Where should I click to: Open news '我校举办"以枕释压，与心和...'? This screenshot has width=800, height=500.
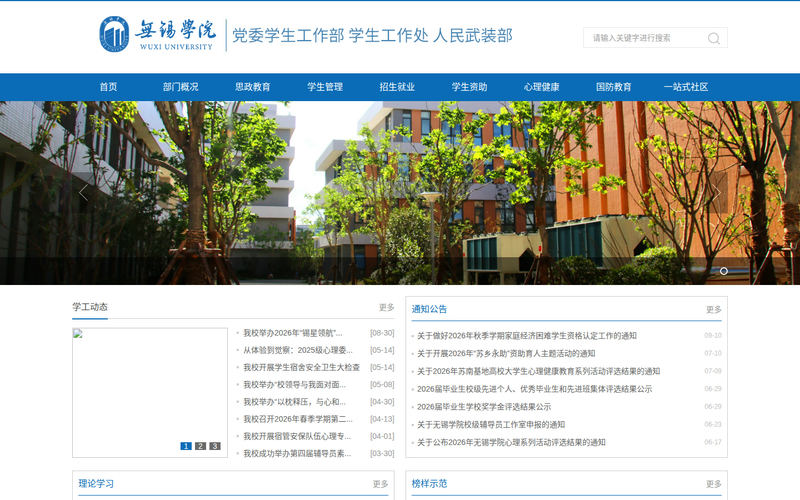pyautogui.click(x=294, y=402)
